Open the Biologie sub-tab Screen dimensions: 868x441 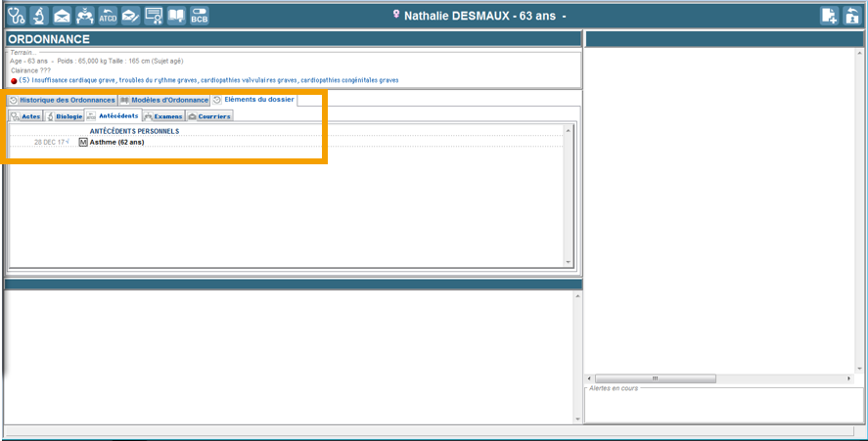(x=65, y=116)
